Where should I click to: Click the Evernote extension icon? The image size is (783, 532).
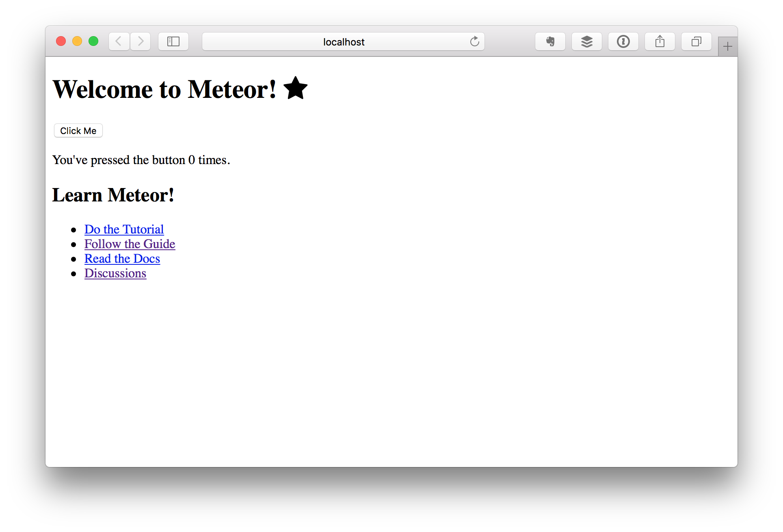pos(551,41)
